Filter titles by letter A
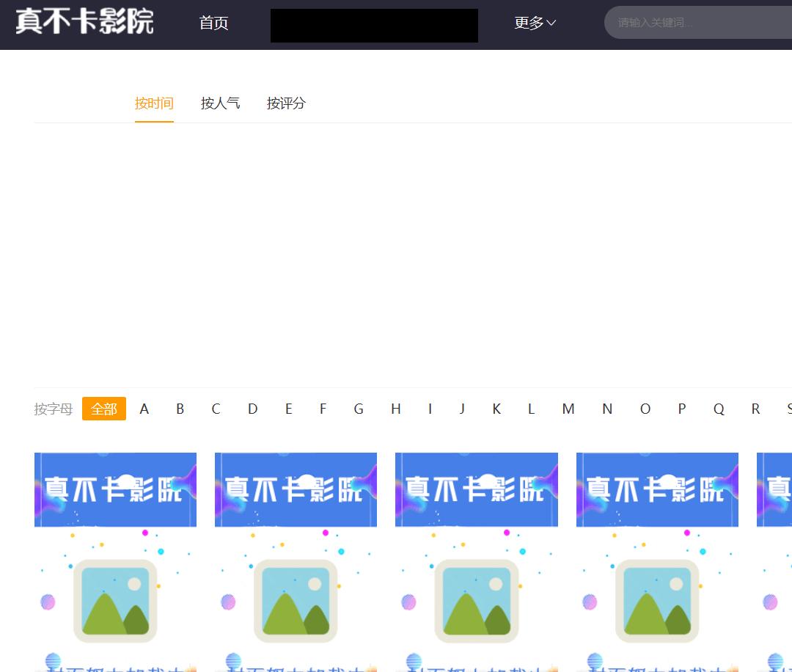 click(x=144, y=409)
